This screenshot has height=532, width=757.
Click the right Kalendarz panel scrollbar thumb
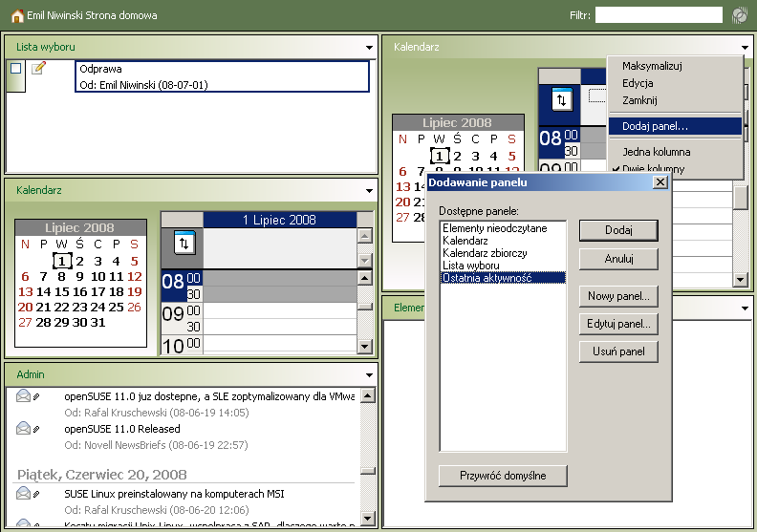(x=740, y=198)
